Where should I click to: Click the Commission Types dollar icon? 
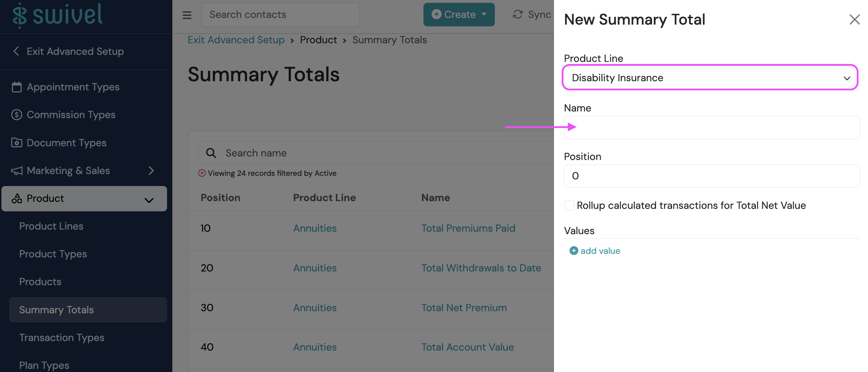pyautogui.click(x=17, y=115)
